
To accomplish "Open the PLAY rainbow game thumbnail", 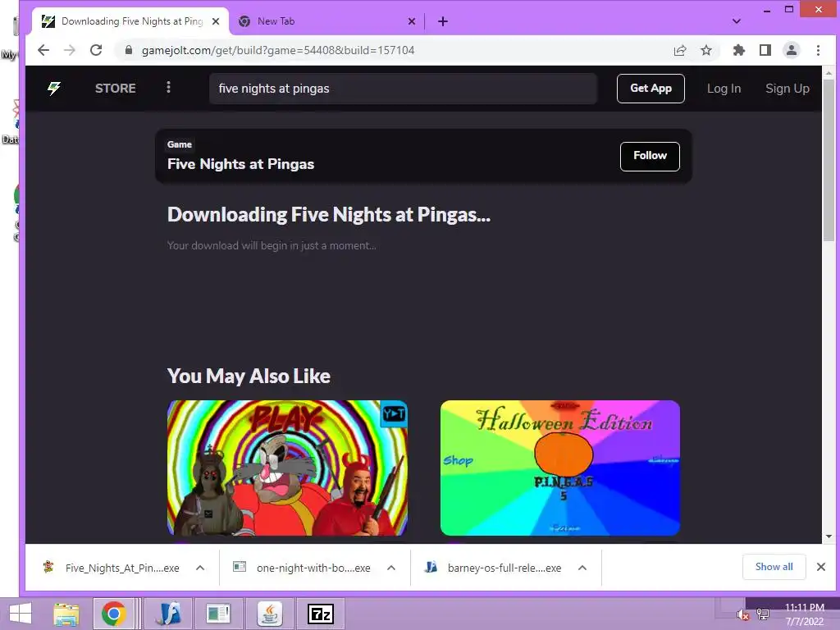I will pos(287,468).
